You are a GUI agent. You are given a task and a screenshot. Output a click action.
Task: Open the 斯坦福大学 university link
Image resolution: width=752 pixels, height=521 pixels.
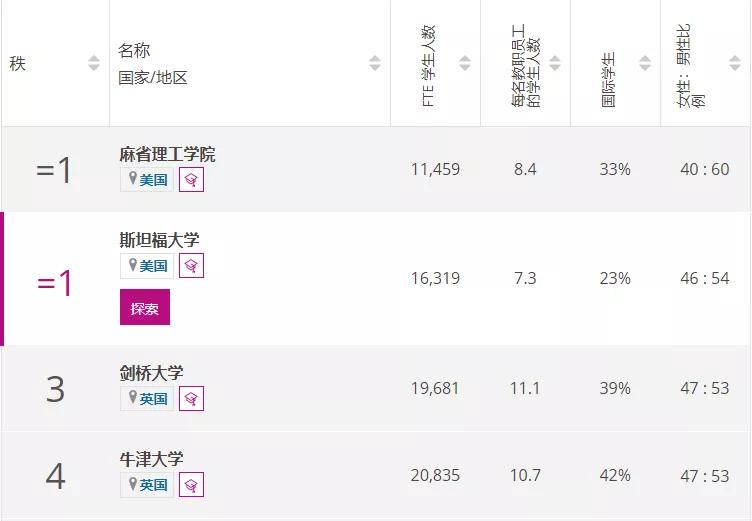[x=159, y=240]
